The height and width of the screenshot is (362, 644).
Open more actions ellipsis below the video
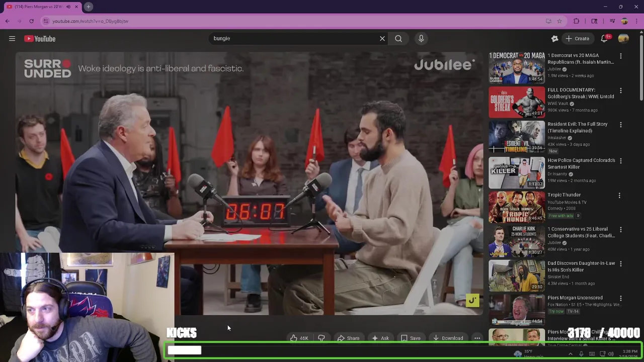point(477,338)
